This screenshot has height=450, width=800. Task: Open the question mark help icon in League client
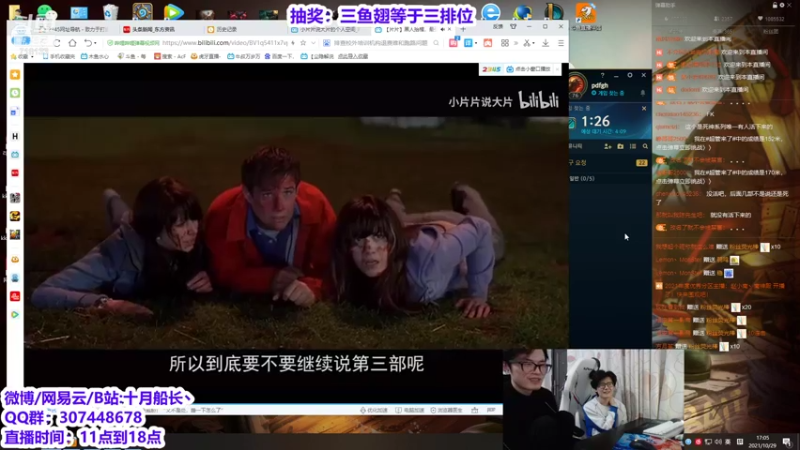click(603, 75)
